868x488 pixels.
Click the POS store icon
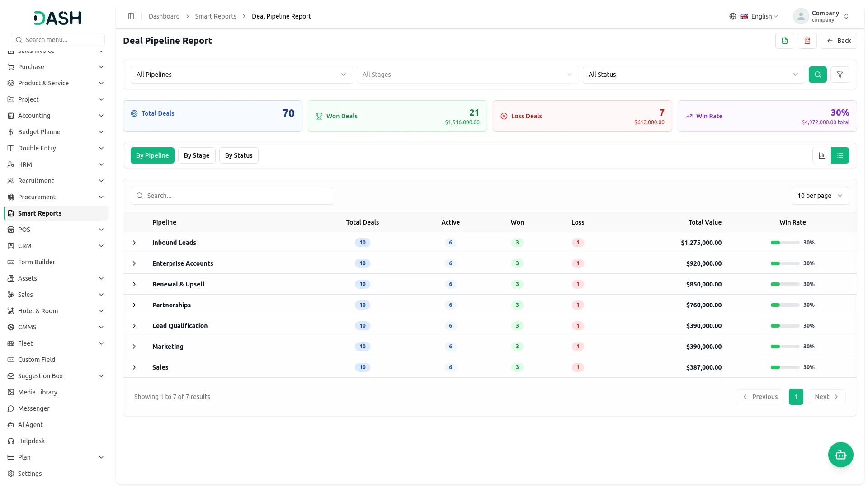click(x=11, y=230)
